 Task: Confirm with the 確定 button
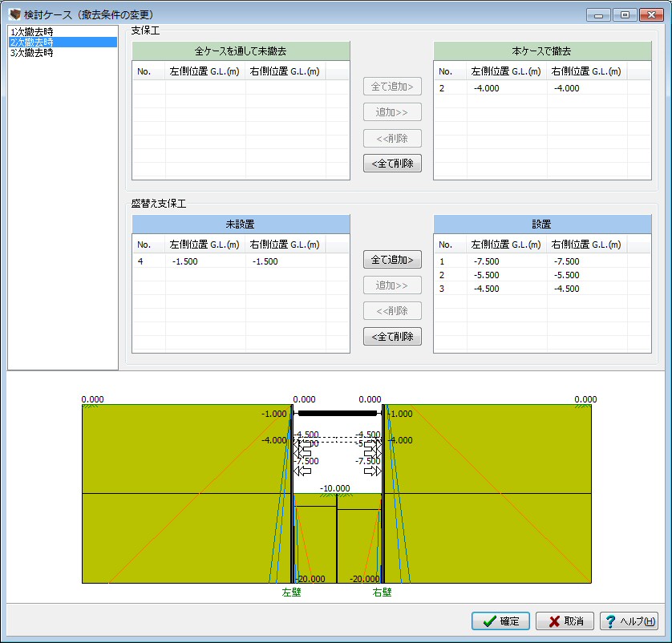tap(500, 621)
